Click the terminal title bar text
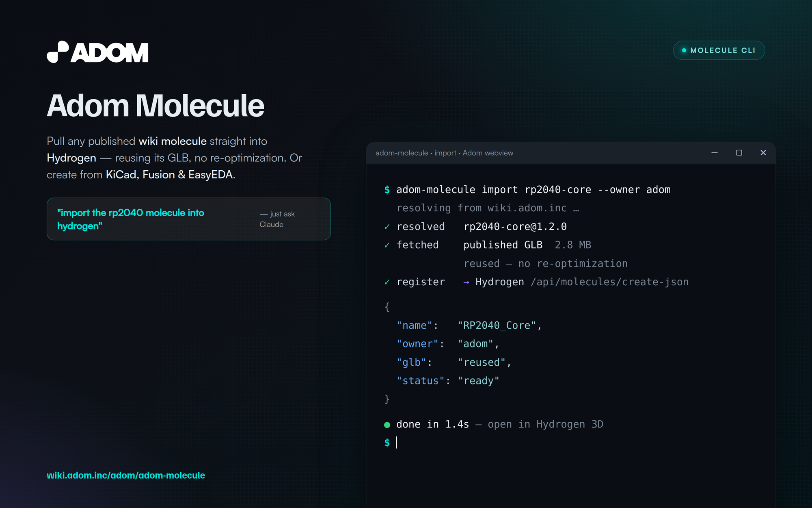 point(444,153)
